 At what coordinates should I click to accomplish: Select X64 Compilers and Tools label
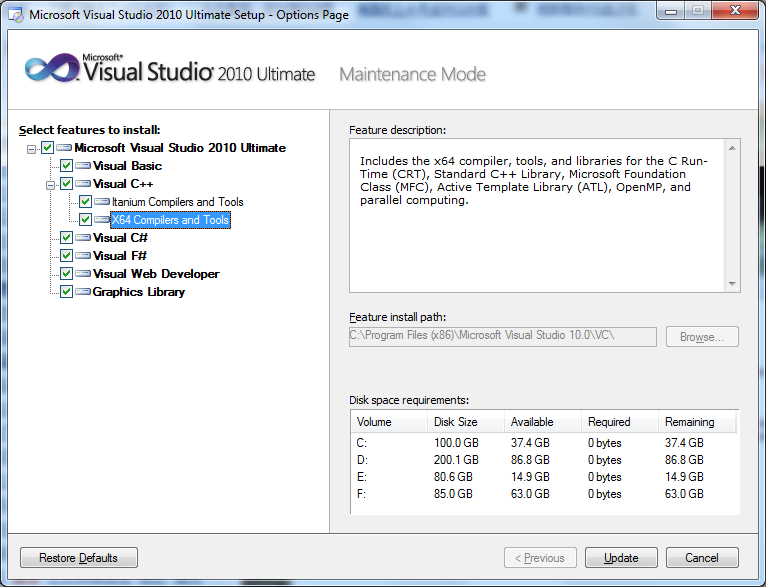pyautogui.click(x=170, y=220)
